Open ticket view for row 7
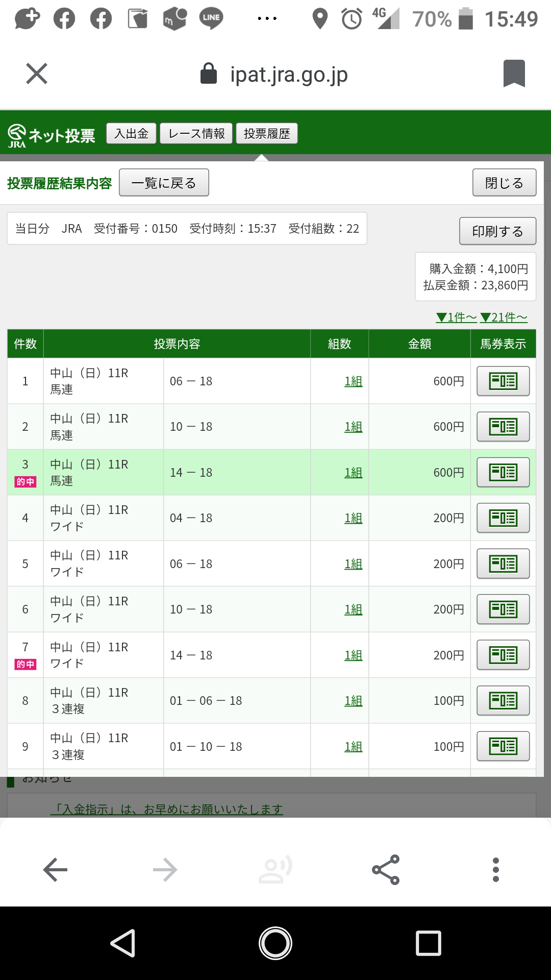 (x=503, y=655)
